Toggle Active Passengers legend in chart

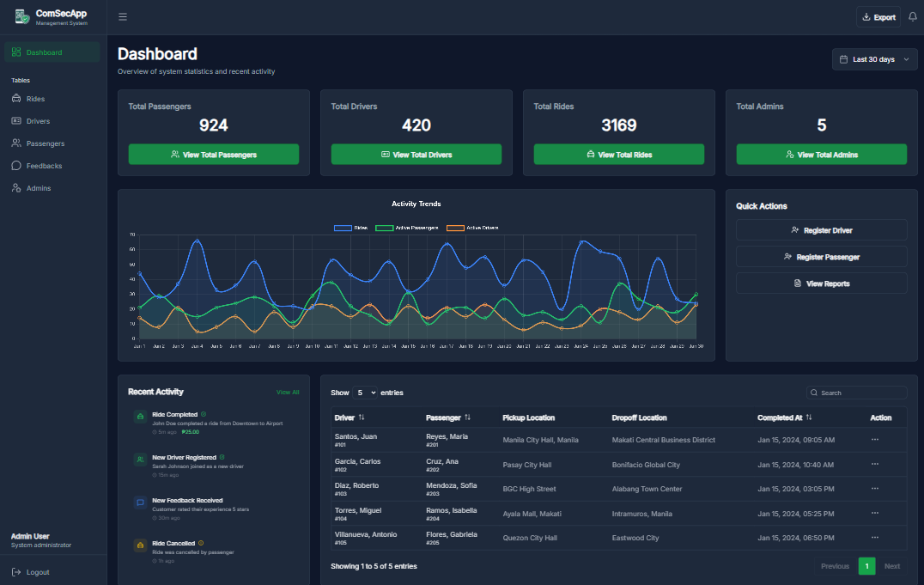[406, 228]
